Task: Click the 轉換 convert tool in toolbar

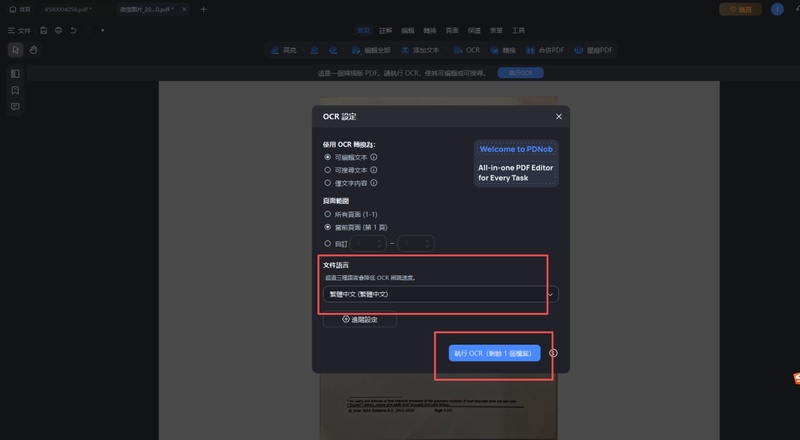Action: 503,50
